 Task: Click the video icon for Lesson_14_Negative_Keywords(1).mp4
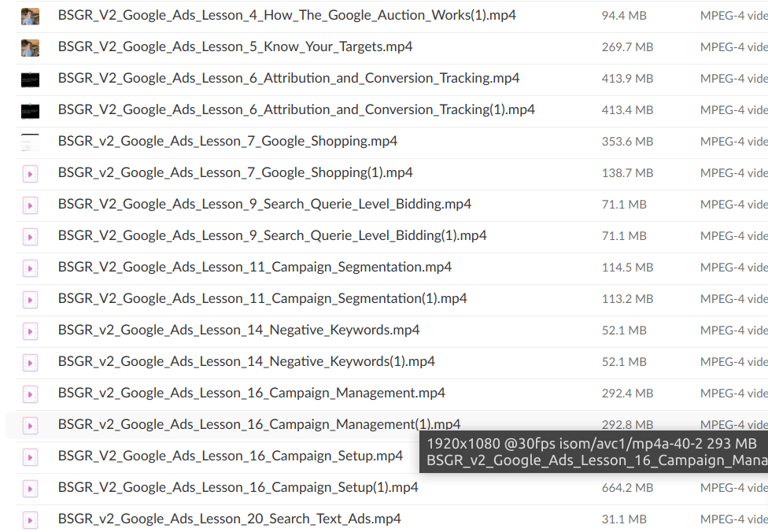(30, 362)
